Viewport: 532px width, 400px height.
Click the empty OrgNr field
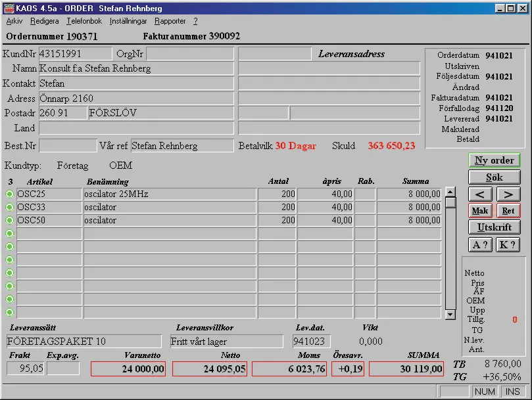[x=190, y=54]
